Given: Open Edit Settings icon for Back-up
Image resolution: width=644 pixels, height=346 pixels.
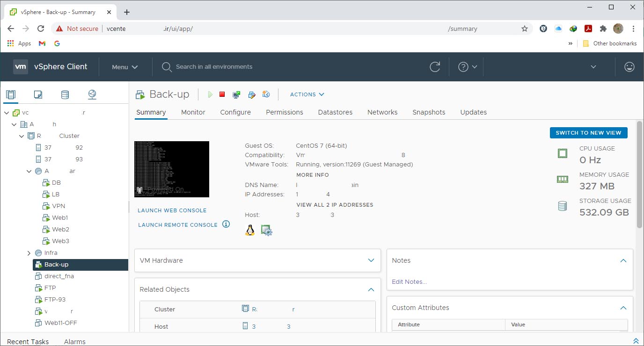Looking at the screenshot, I should click(251, 94).
